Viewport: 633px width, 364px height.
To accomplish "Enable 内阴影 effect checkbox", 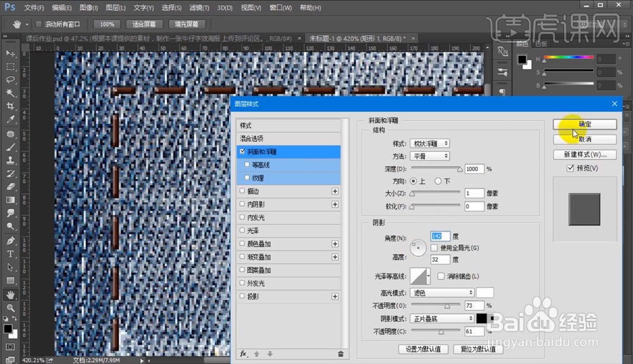I will point(242,204).
